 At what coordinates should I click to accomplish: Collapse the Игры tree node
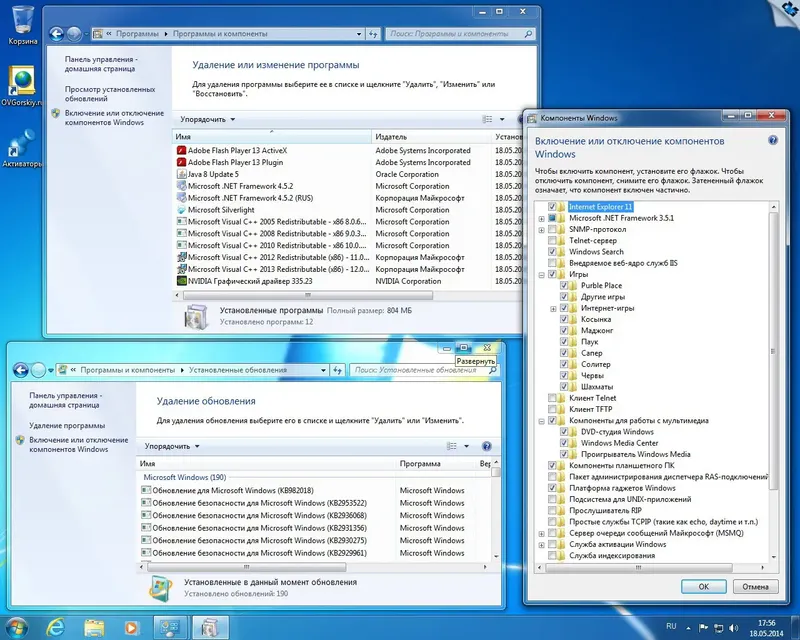point(541,275)
